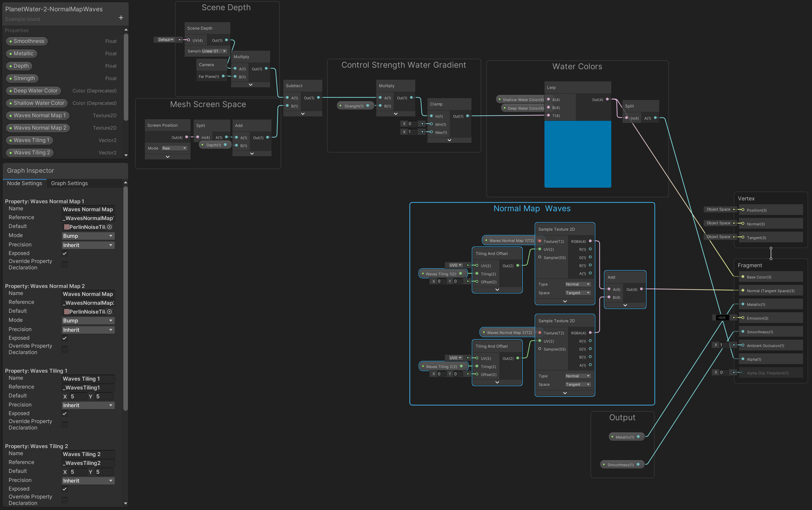Toggle the Exposed checkbox for Waves Tiling 2
Viewport: 812px width, 510px height.
coord(65,489)
